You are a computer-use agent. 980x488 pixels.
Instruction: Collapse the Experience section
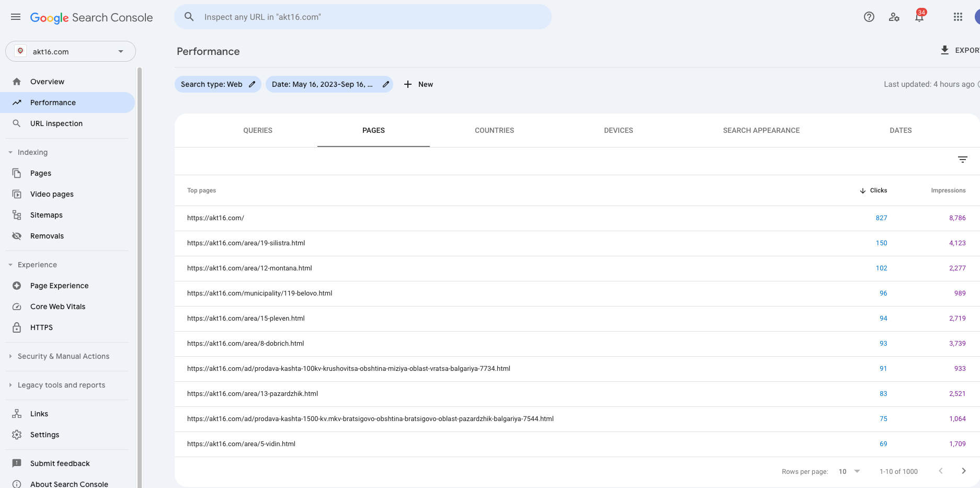click(x=10, y=265)
